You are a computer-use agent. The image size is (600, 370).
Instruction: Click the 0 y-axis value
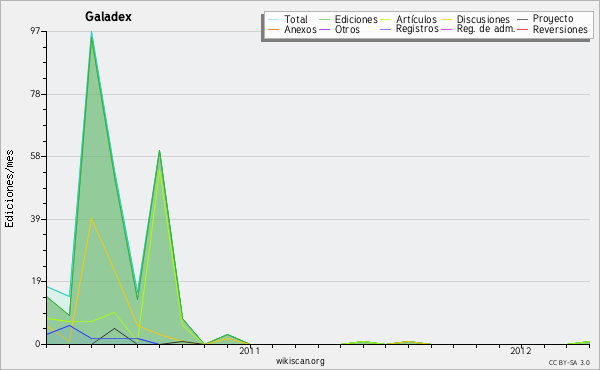tap(38, 344)
